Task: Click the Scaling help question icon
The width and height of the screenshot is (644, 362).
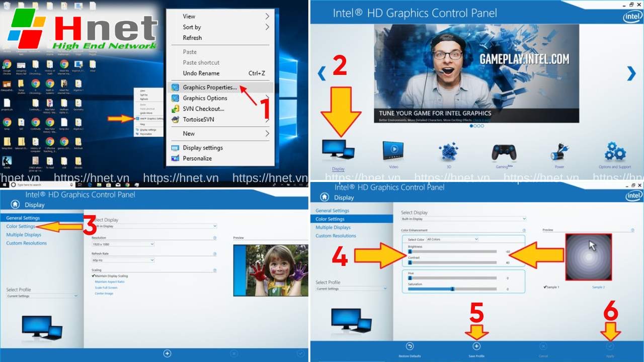Action: 215,270
